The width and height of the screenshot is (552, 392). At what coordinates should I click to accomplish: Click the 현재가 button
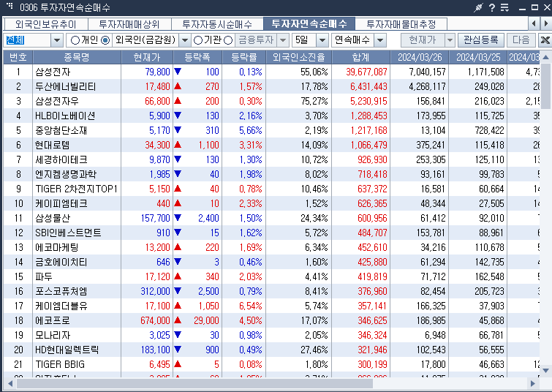tap(423, 40)
